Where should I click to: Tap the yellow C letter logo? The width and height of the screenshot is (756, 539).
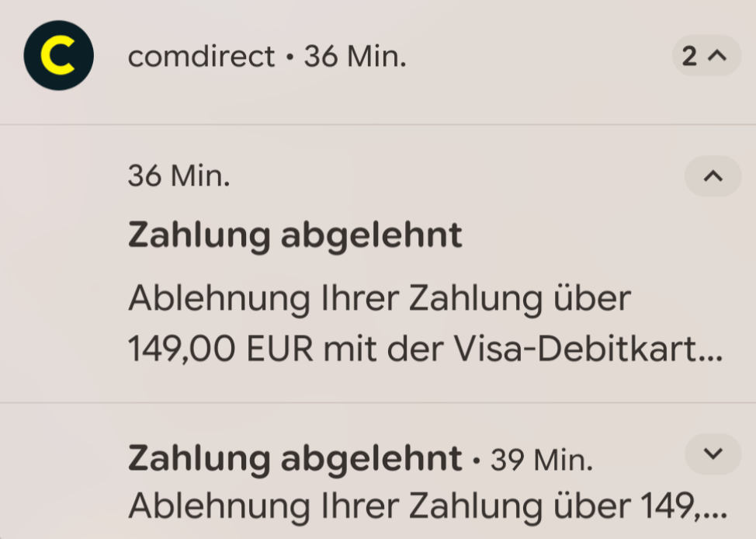58,55
